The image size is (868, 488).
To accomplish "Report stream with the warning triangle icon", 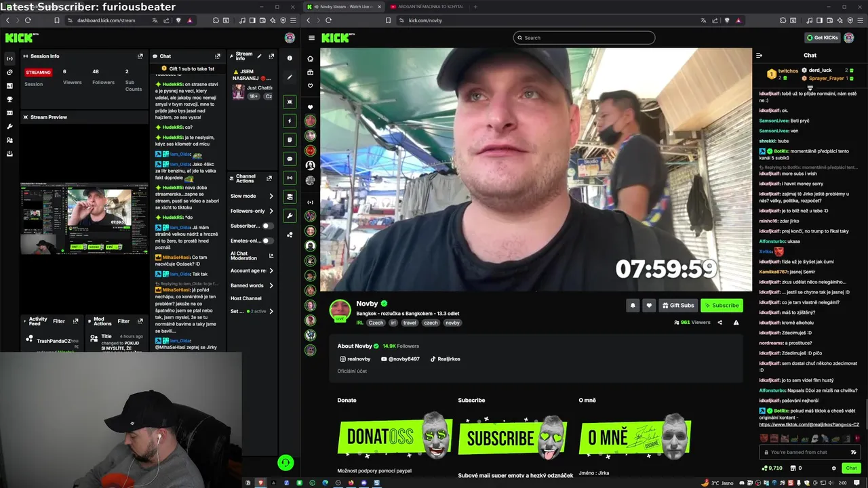I will [x=736, y=323].
